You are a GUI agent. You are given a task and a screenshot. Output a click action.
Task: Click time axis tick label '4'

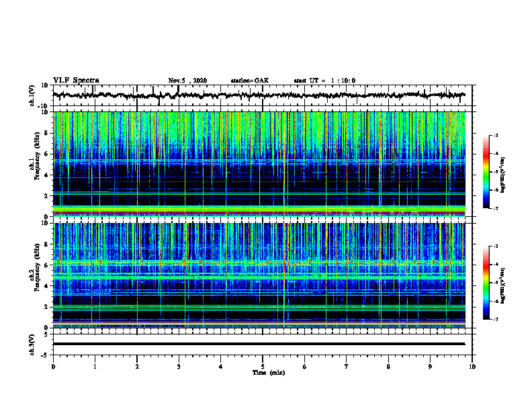pyautogui.click(x=221, y=367)
